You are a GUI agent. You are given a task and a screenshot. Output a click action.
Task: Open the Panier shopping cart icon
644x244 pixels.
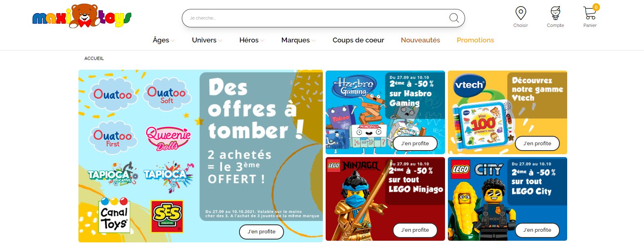click(x=590, y=13)
